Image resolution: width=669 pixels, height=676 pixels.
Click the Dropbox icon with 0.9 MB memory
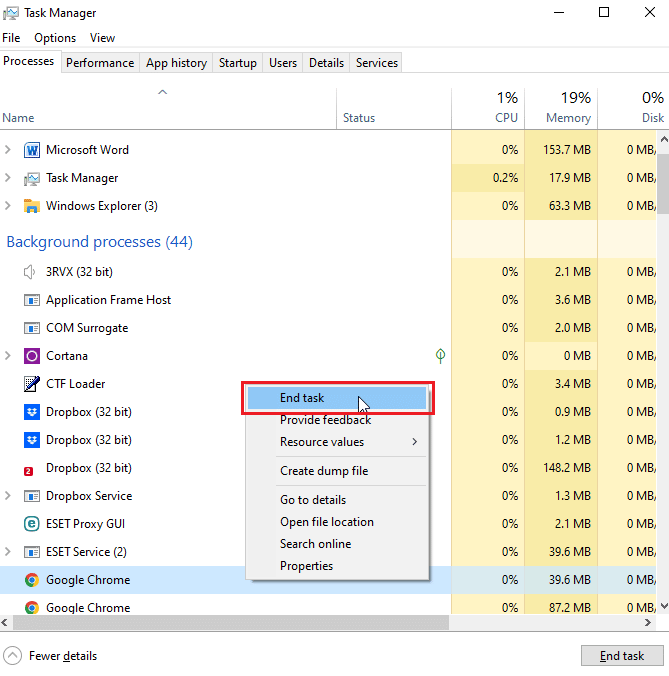(31, 412)
